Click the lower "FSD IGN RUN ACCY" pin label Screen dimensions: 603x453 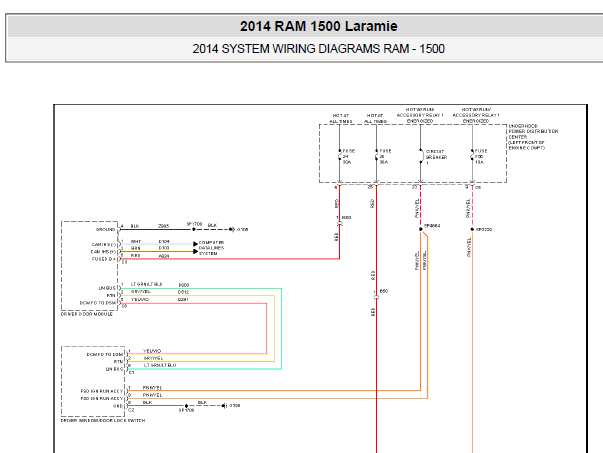click(102, 399)
